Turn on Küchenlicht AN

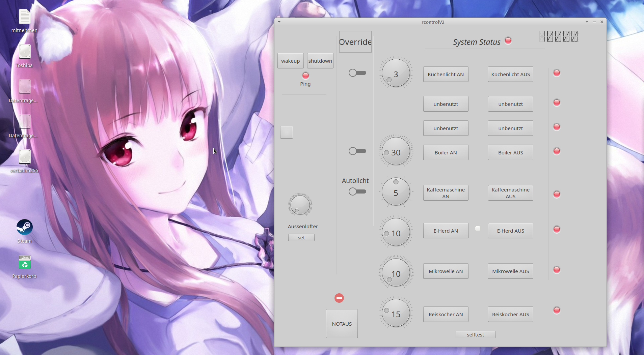click(446, 74)
